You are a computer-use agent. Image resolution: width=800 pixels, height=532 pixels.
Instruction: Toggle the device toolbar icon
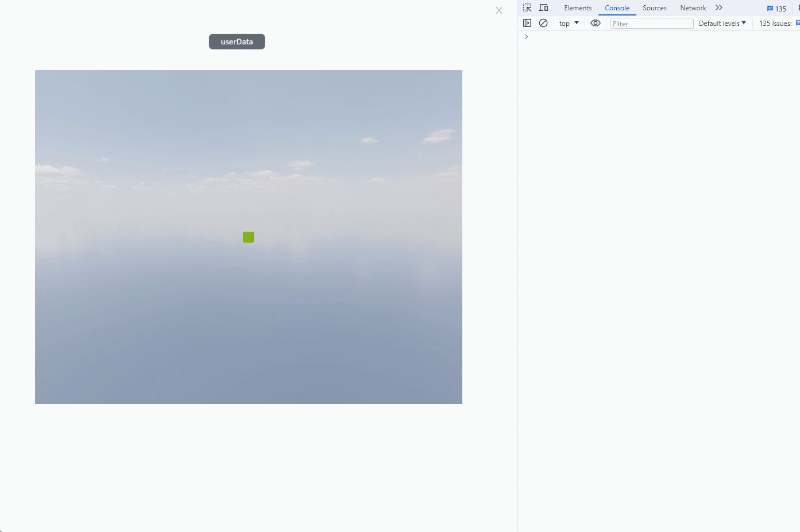pos(543,8)
